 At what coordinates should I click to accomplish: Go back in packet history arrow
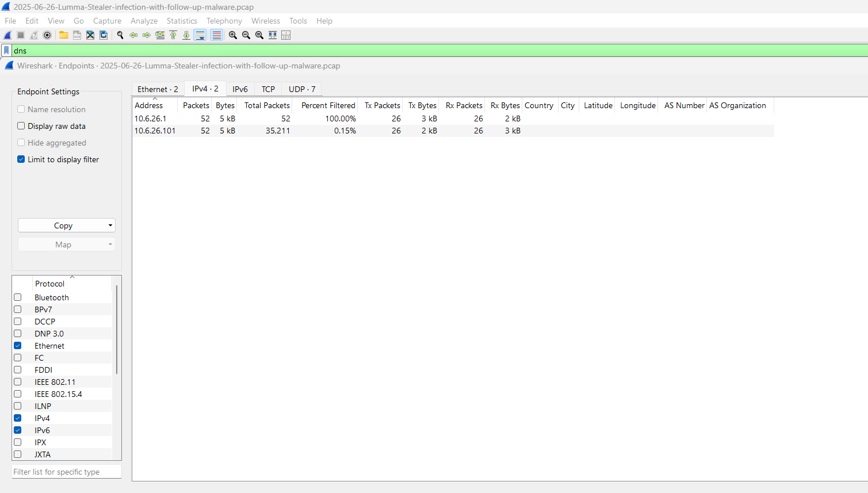(x=133, y=35)
